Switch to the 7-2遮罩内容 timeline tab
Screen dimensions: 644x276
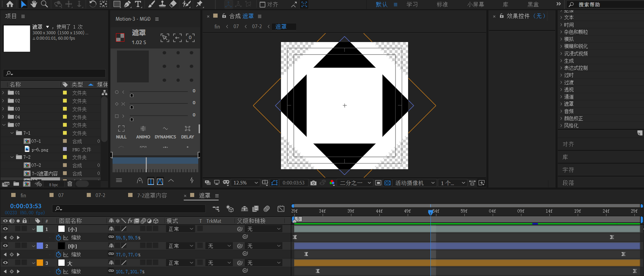click(x=152, y=195)
